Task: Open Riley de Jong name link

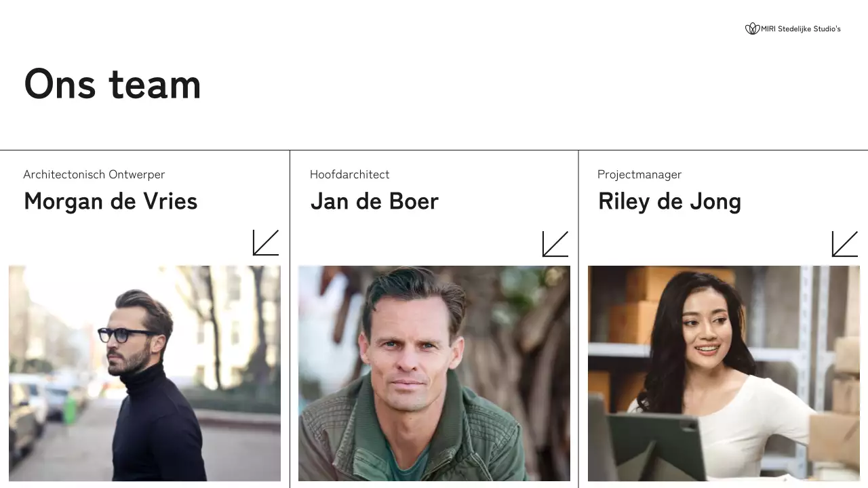Action: click(669, 201)
